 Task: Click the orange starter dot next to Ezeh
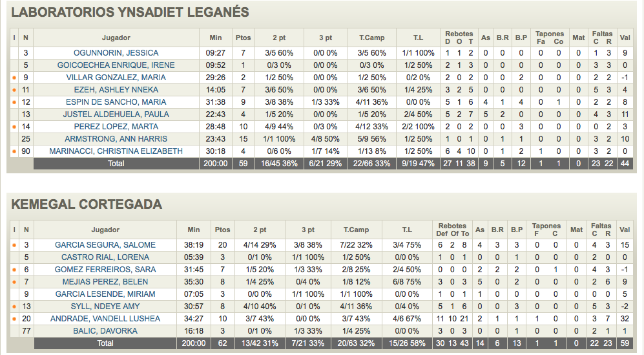click(14, 90)
